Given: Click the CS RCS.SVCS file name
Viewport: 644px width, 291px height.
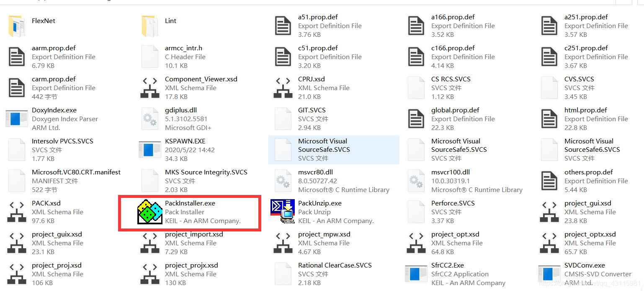Looking at the screenshot, I should (451, 79).
